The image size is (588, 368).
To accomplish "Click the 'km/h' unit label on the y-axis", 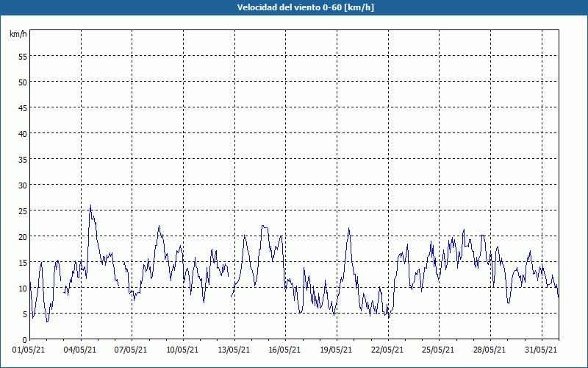I will 18,34.
